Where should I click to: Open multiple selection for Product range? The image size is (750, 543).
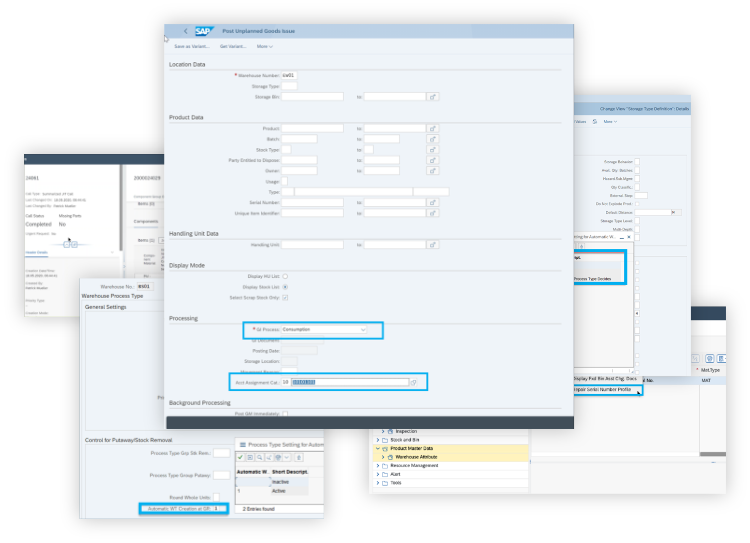click(432, 128)
